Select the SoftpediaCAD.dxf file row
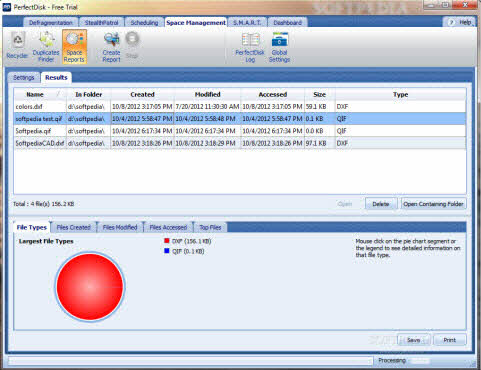This screenshot has height=370, width=481. point(240,143)
